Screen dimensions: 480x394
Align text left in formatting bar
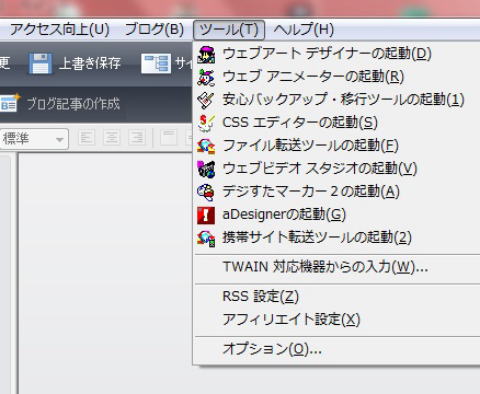[87, 137]
